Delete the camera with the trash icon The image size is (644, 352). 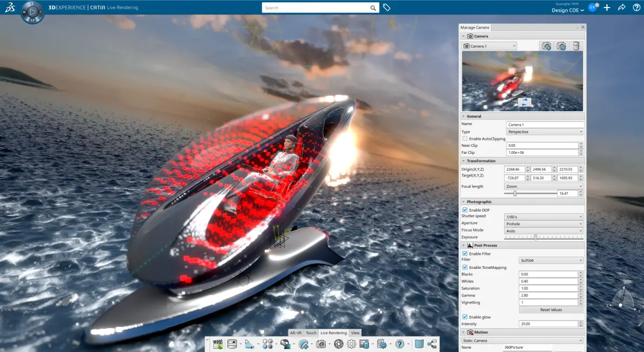[x=576, y=46]
